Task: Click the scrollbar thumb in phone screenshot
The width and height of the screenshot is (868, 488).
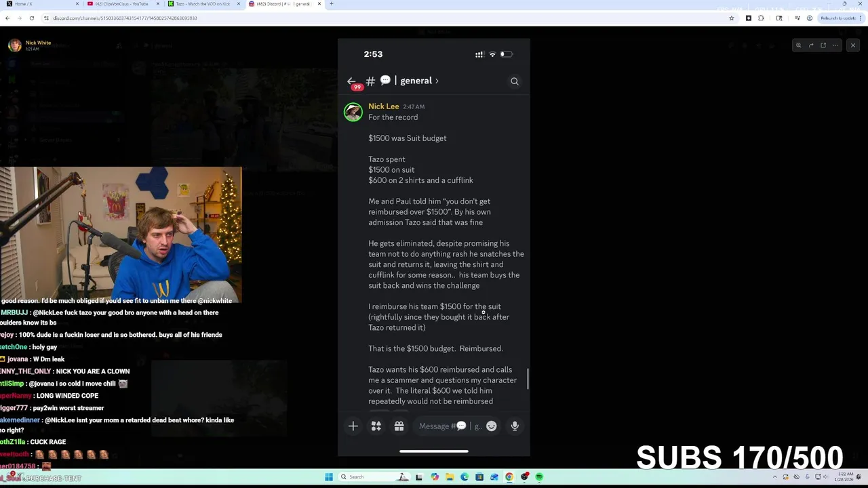Action: 528,379
